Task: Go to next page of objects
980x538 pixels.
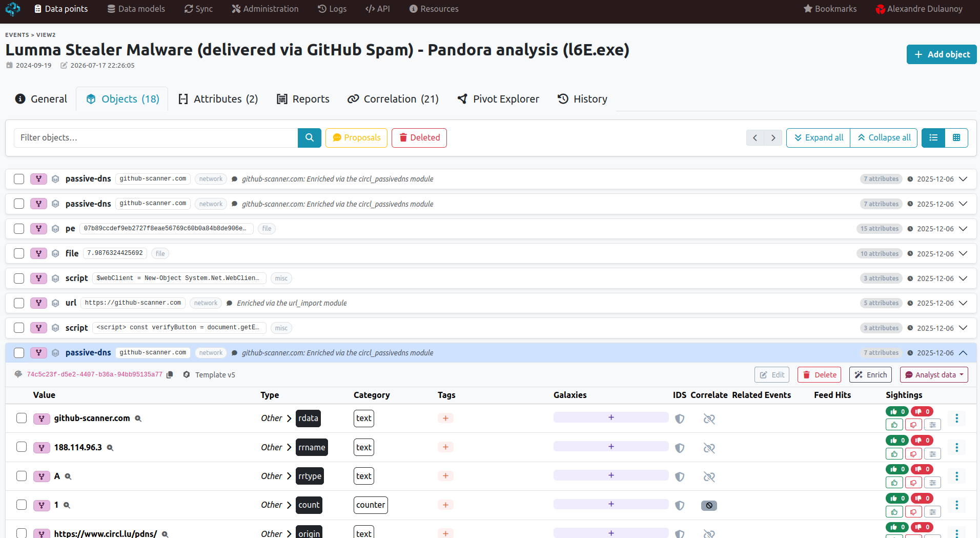Action: click(773, 137)
